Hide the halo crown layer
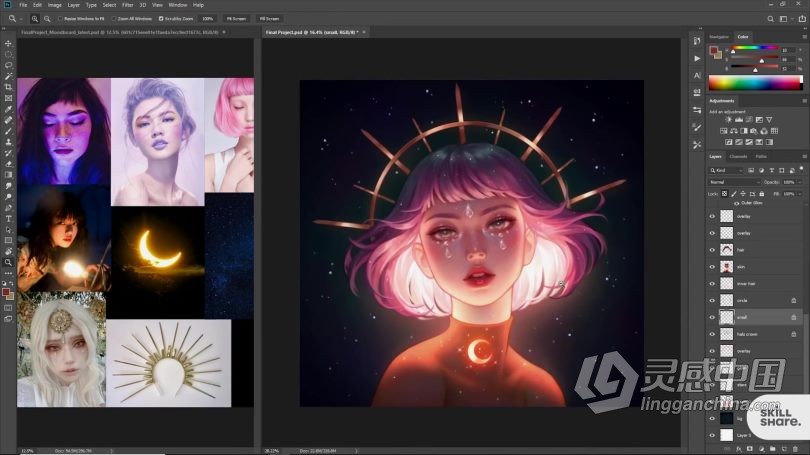Screen dimensions: 810x455 [x=712, y=334]
